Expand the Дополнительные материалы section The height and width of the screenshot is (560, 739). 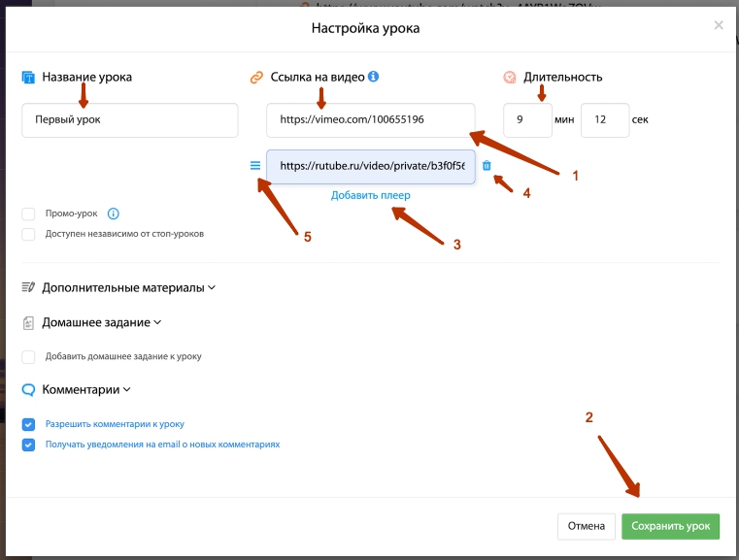tap(212, 288)
